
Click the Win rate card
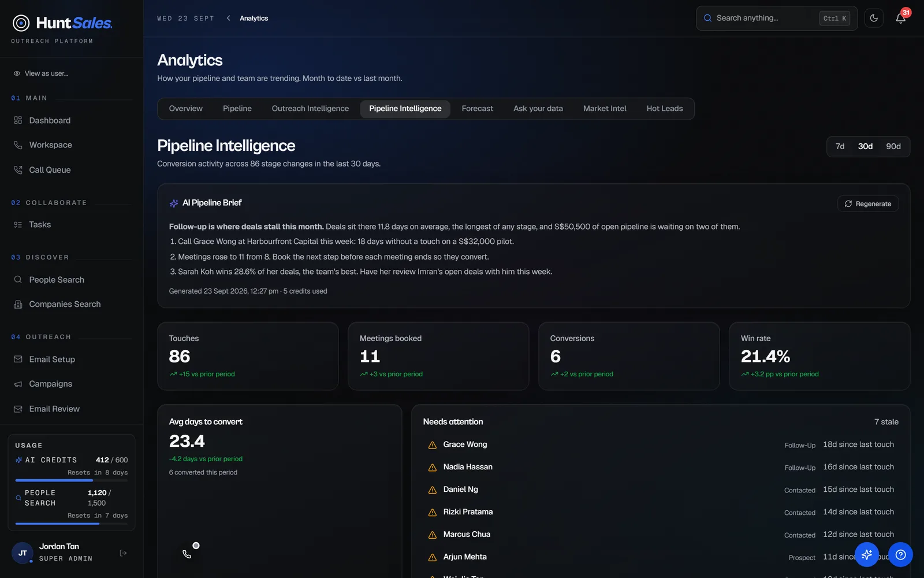(x=819, y=356)
